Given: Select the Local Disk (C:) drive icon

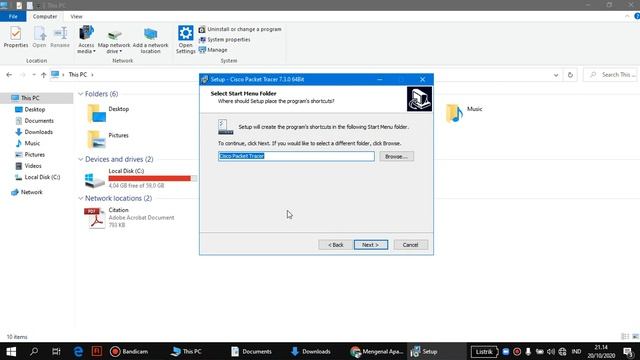Looking at the screenshot, I should 95,180.
